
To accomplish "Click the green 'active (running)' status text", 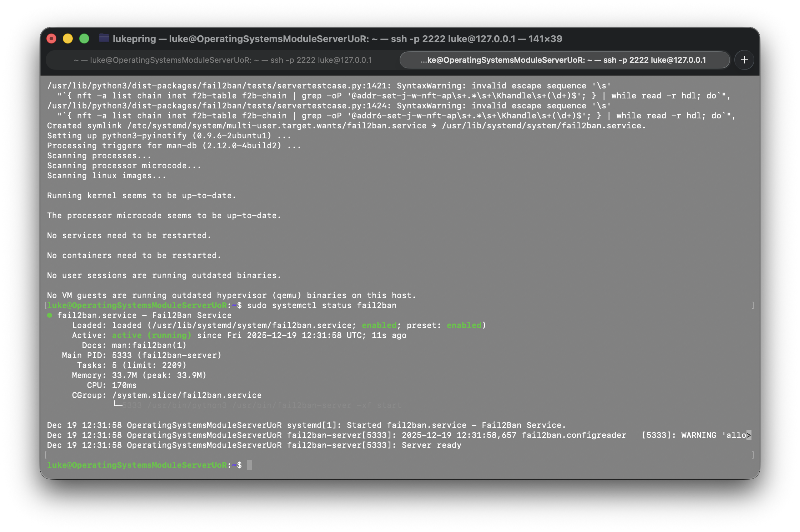I will click(152, 335).
